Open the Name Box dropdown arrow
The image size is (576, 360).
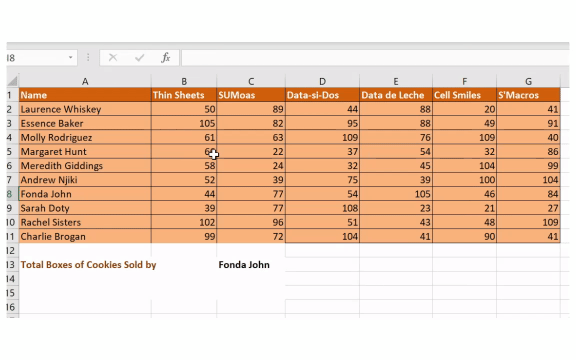(x=71, y=57)
